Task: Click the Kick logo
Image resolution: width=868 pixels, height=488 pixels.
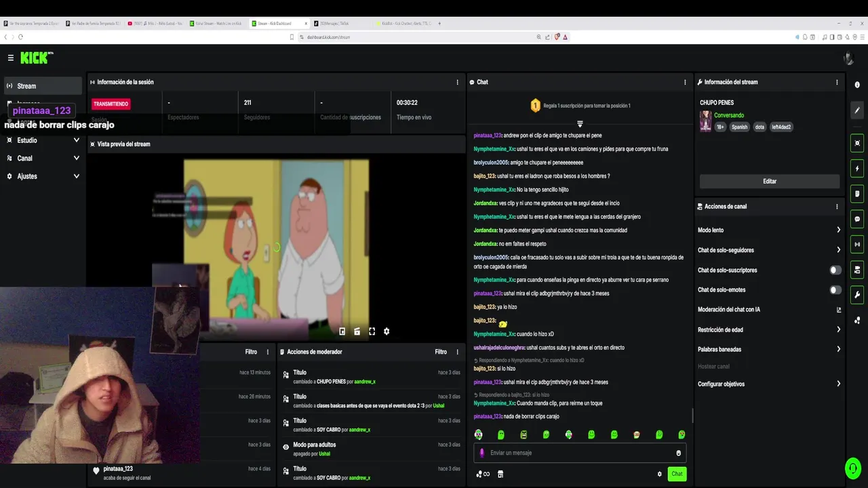Action: point(37,58)
